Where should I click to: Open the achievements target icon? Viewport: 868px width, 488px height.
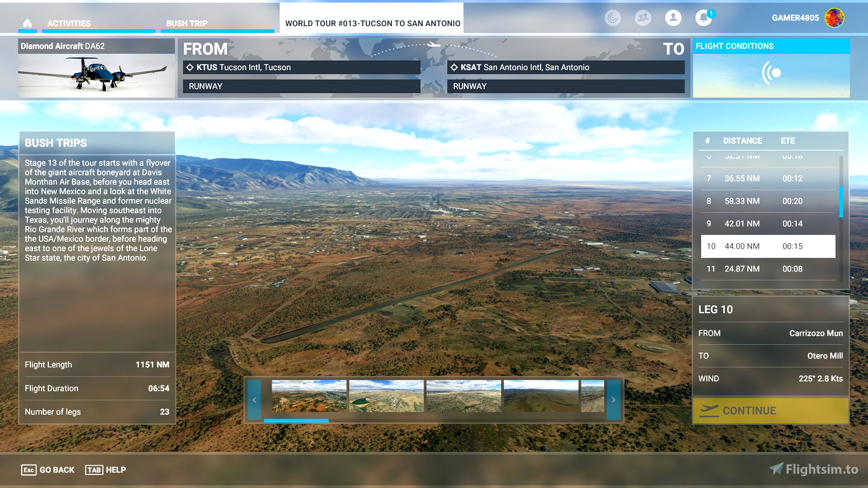coord(613,18)
